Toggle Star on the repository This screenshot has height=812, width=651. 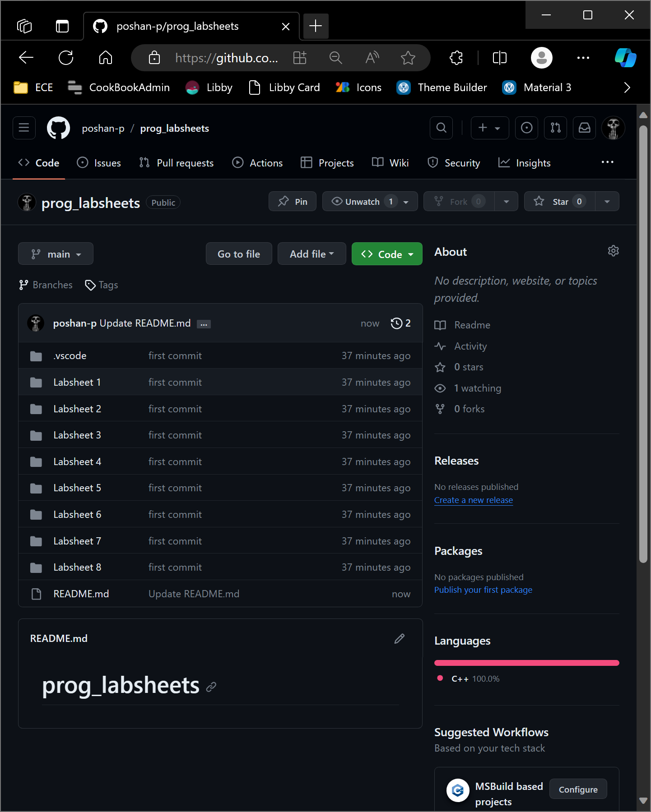[560, 201]
